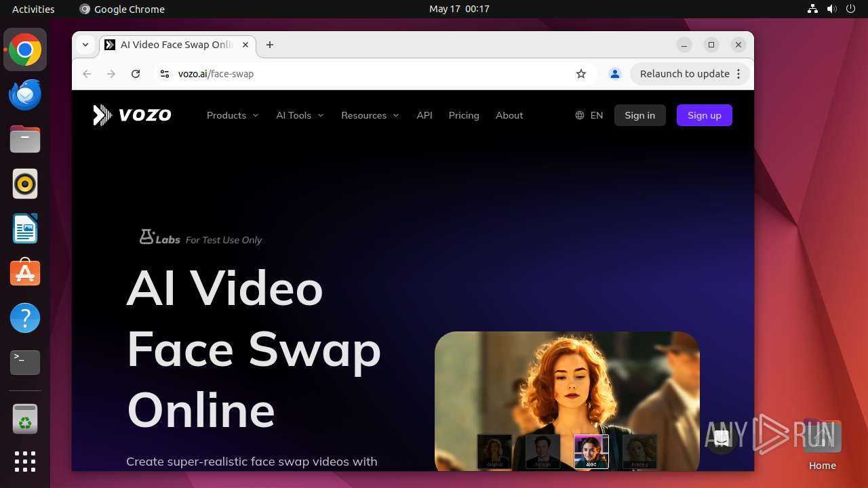Open Chrome three-dot menu
This screenshot has width=868, height=488.
[739, 74]
